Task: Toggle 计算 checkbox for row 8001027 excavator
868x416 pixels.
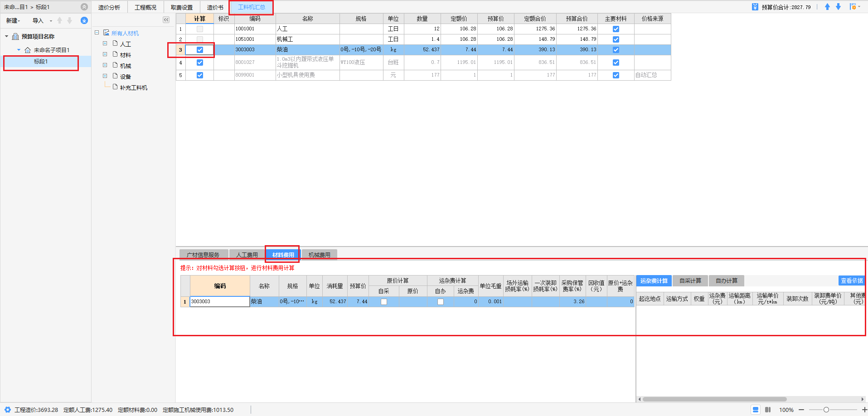Action: point(200,63)
